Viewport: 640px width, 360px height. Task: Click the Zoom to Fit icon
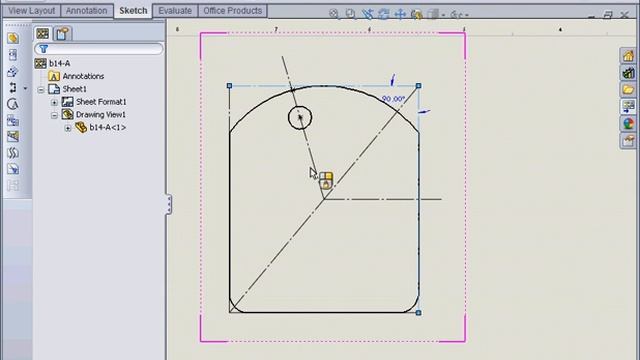click(334, 14)
